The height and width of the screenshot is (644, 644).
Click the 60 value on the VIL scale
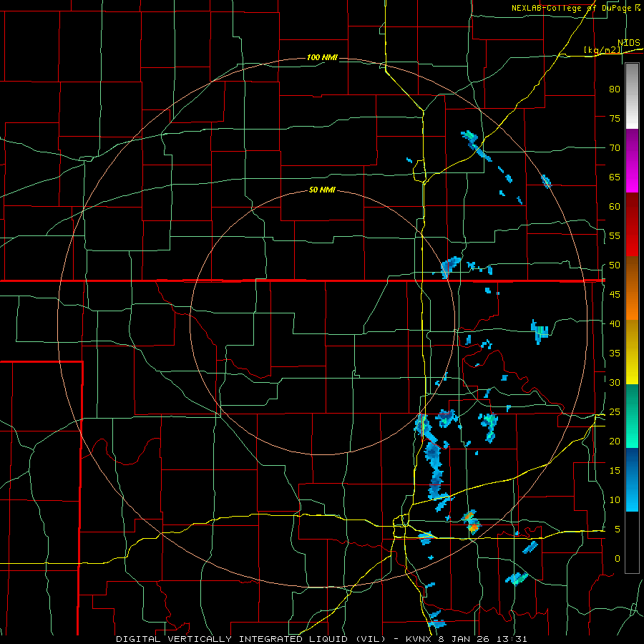(x=615, y=207)
